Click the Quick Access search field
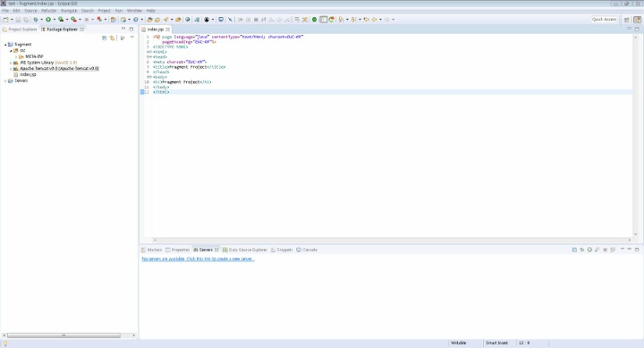 pos(604,20)
